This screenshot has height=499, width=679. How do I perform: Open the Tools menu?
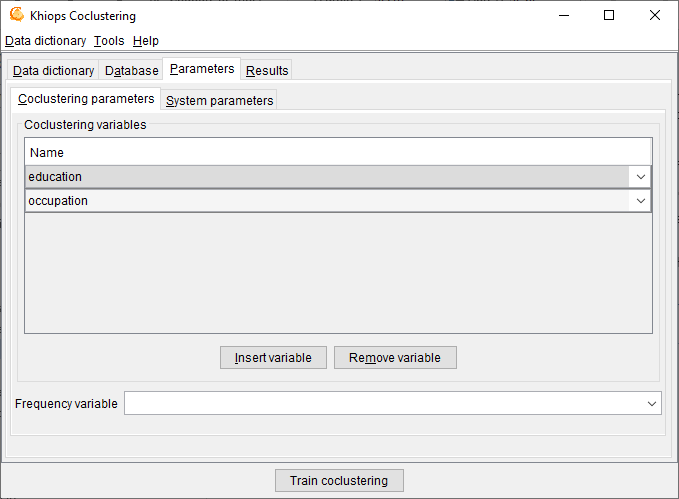pos(109,41)
